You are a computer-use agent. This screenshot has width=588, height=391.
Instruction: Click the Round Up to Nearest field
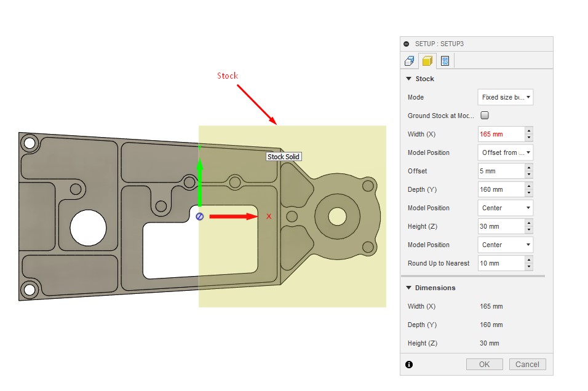498,263
